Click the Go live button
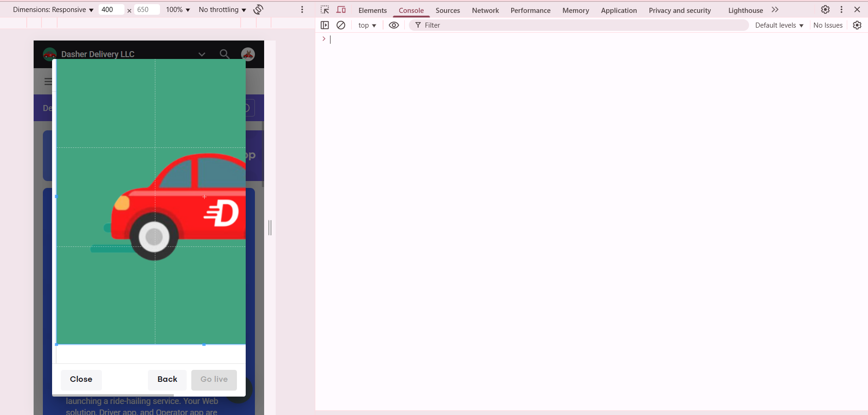 coord(214,380)
